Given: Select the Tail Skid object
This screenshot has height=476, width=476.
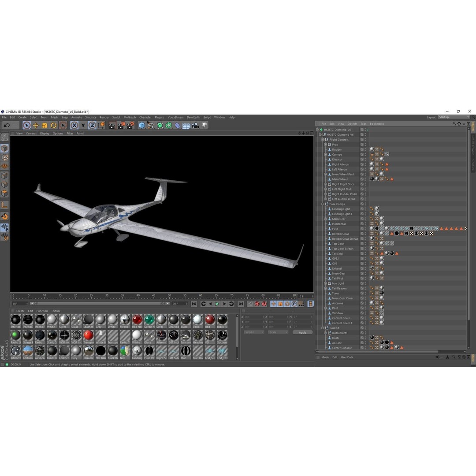Looking at the screenshot, I should 337,254.
